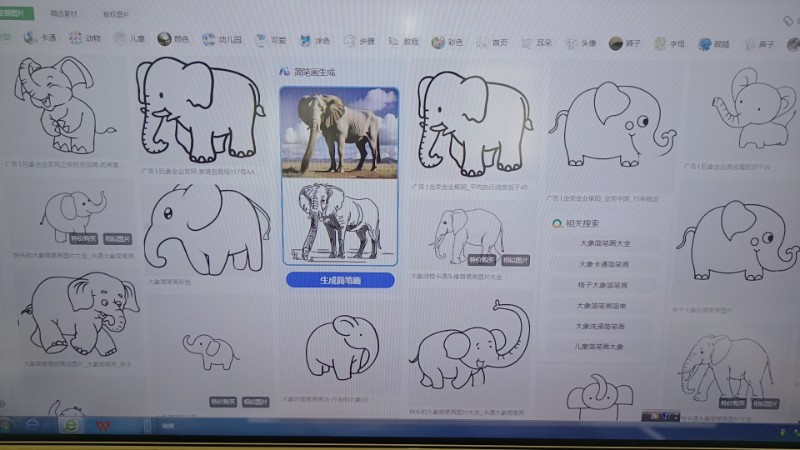This screenshot has height=450, width=800.
Task: Click 相似图片 on the small trunk-up elephant
Action: (x=117, y=239)
